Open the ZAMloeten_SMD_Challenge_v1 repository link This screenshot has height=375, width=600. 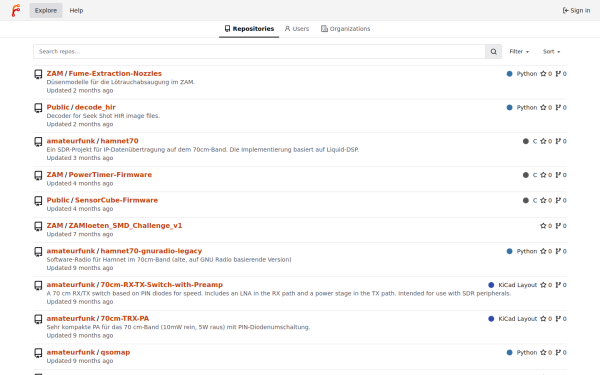coord(126,225)
